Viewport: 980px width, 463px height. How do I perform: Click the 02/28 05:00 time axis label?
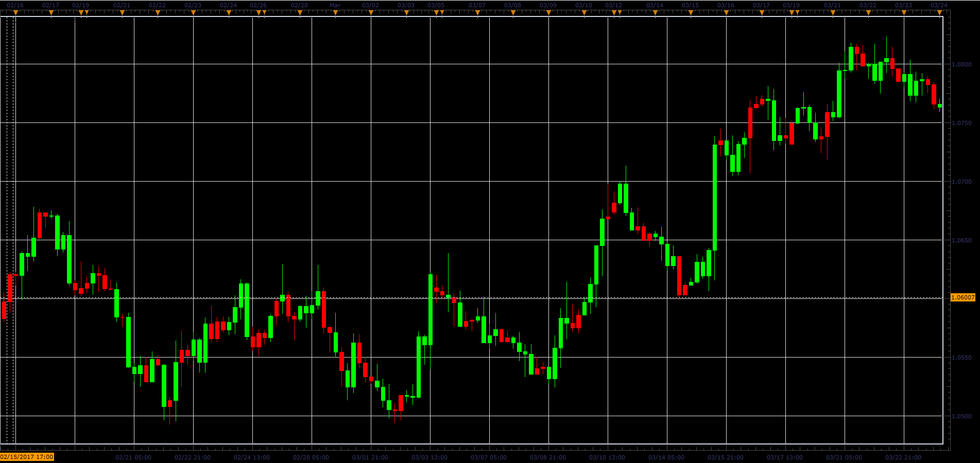click(x=311, y=457)
